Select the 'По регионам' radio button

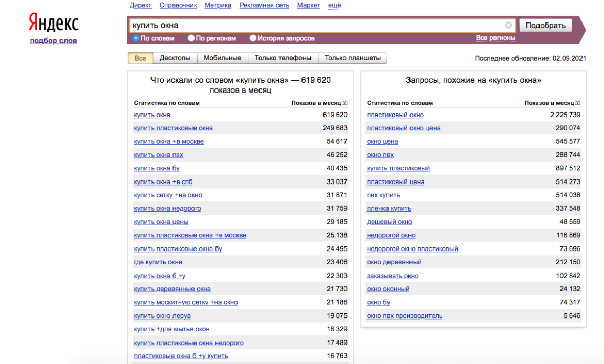191,38
